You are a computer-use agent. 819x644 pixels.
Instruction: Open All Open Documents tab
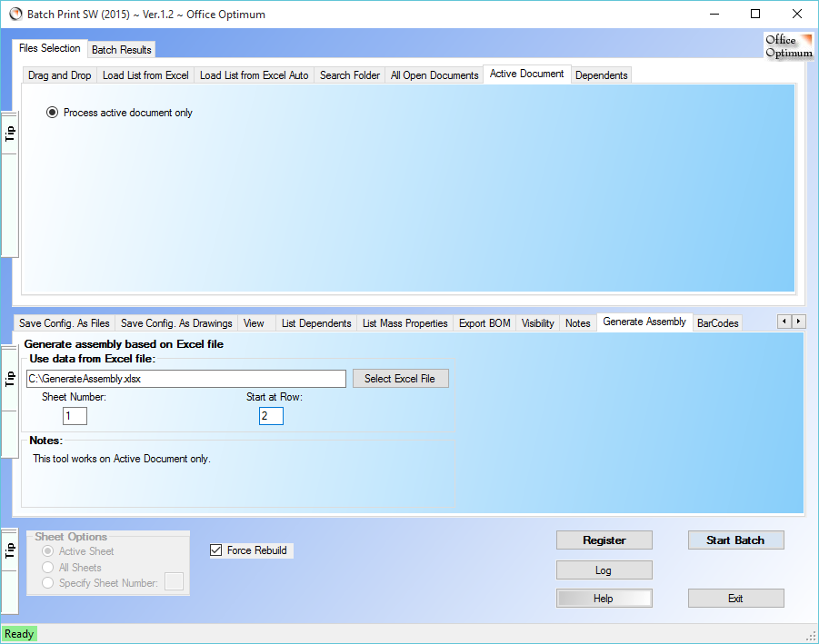(434, 75)
